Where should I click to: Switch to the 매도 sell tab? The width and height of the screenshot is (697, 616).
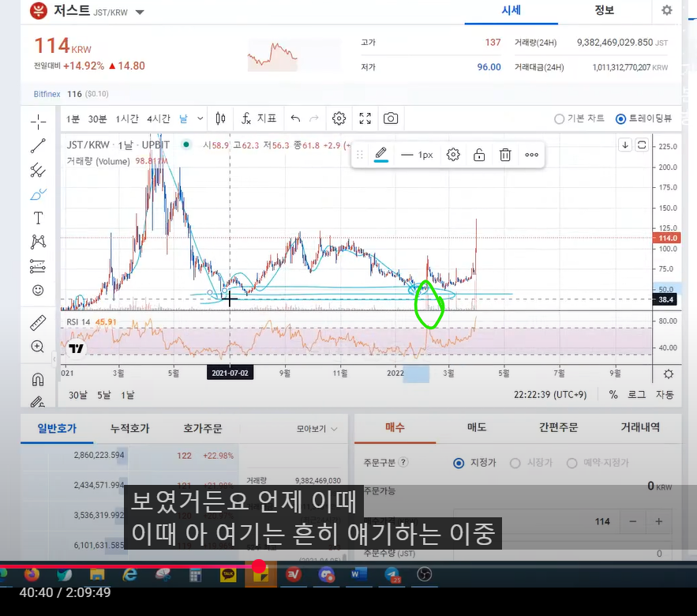(477, 428)
